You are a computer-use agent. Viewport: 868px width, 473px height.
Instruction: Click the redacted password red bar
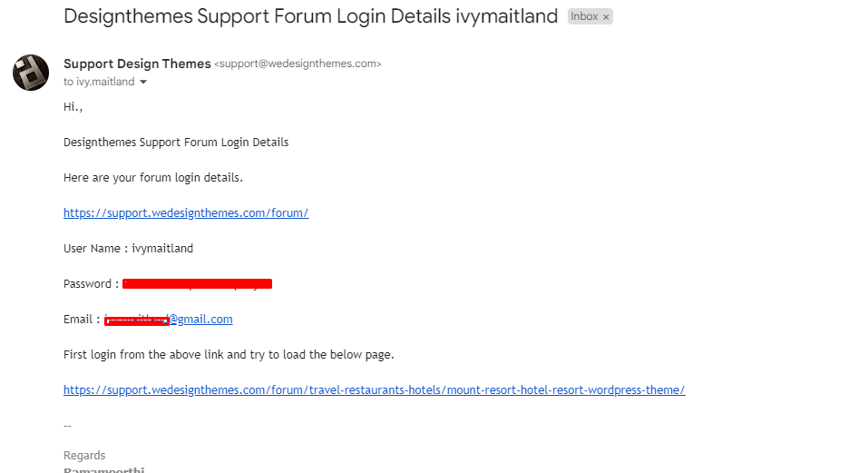coord(197,283)
